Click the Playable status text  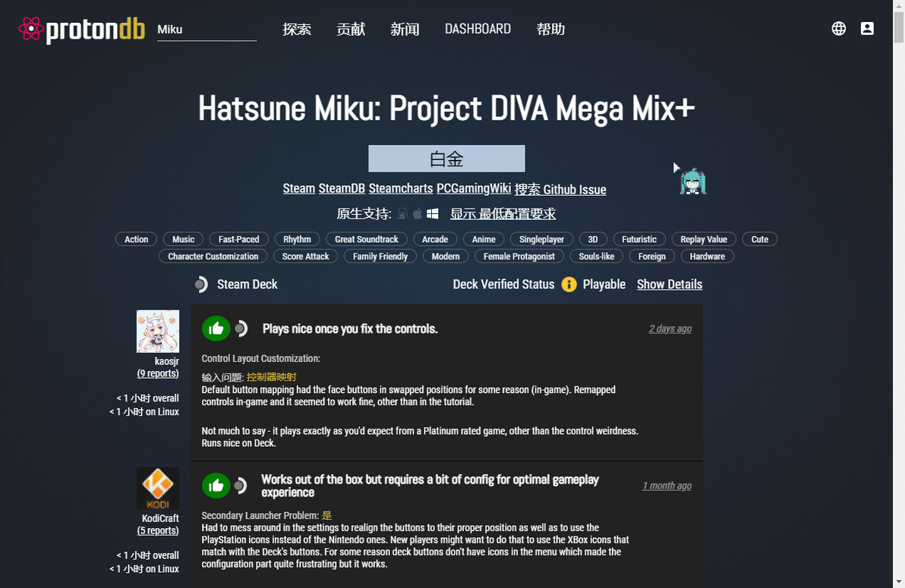point(604,285)
